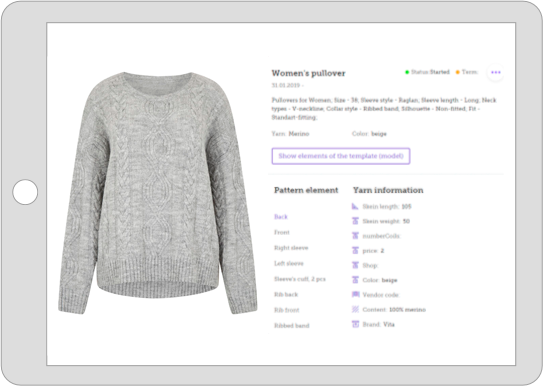Click the Status Started label

(x=430, y=72)
